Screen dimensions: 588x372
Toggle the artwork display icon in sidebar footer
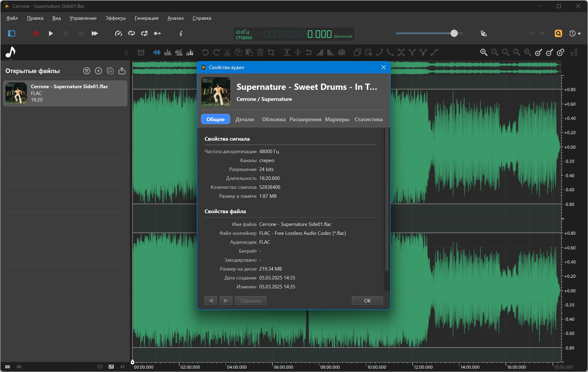[111, 367]
